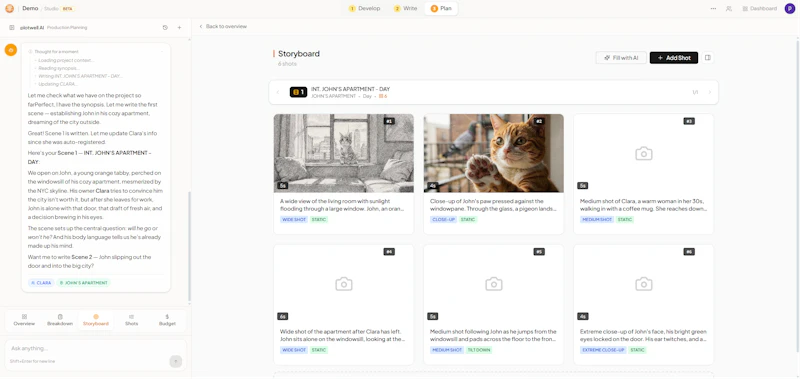800x379 pixels.
Task: Switch to the Write step tab
Action: 405,9
